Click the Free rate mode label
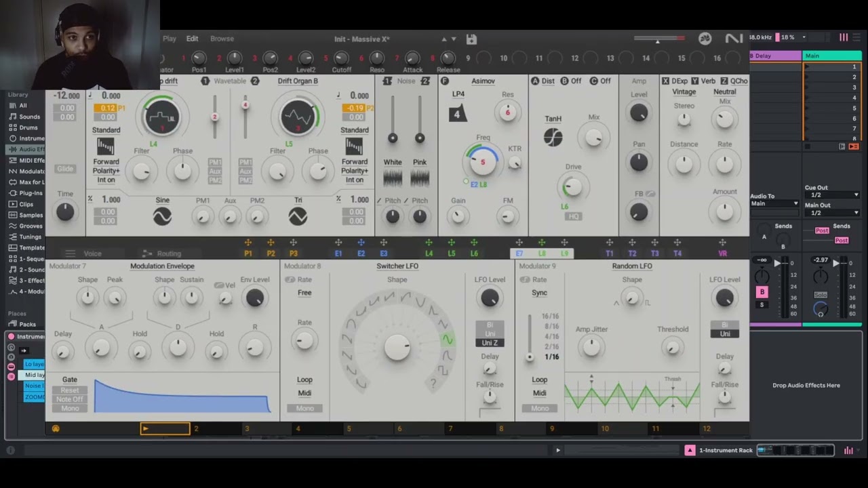This screenshot has height=488, width=868. (x=304, y=293)
